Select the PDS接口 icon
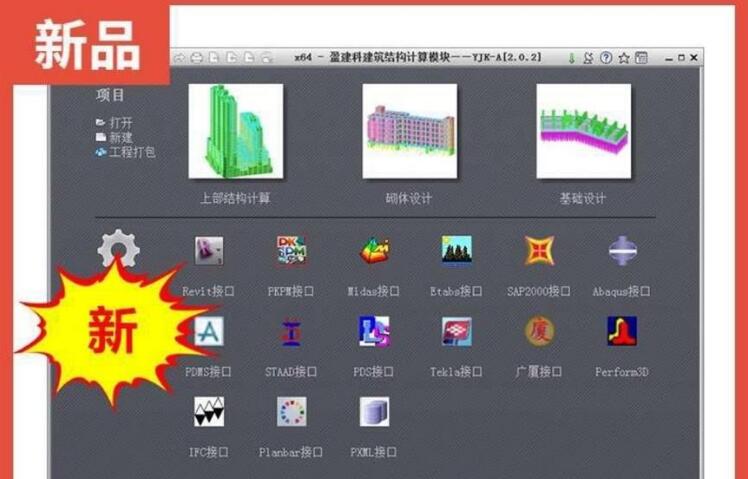This screenshot has height=479, width=748. (374, 332)
